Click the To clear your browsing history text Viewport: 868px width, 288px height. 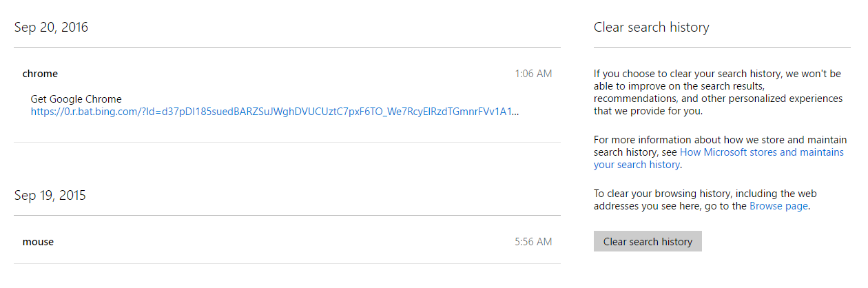pos(705,194)
